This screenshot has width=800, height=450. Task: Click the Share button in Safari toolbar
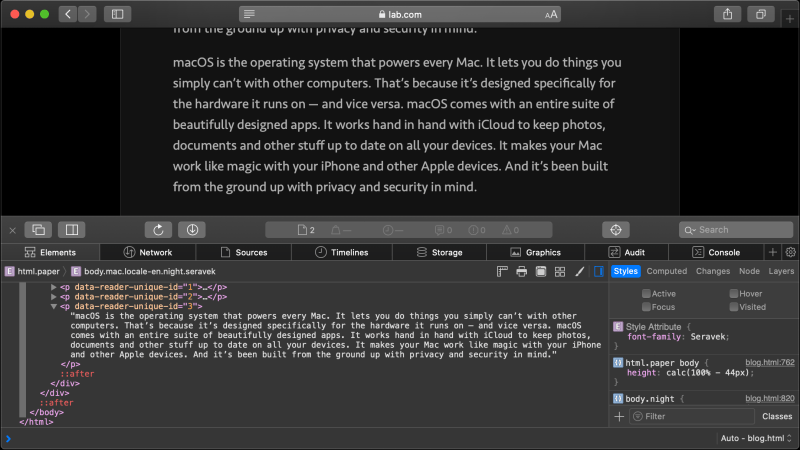tap(728, 14)
